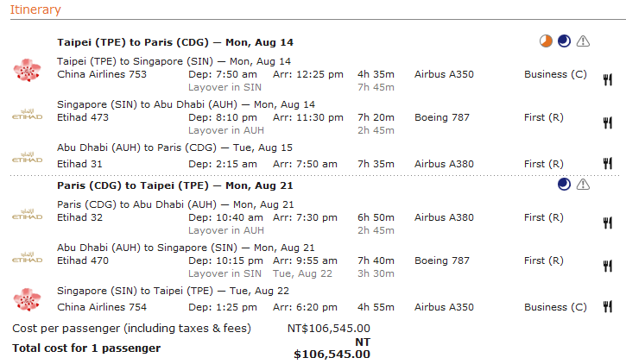Click the meal icon for China Airlines 754
The image size is (626, 364).
(x=607, y=307)
